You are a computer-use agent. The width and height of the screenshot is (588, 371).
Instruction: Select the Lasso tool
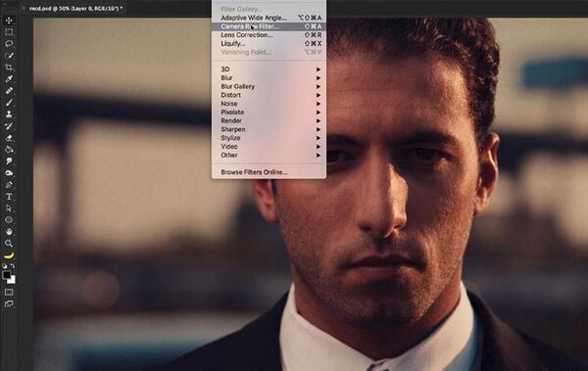[9, 43]
